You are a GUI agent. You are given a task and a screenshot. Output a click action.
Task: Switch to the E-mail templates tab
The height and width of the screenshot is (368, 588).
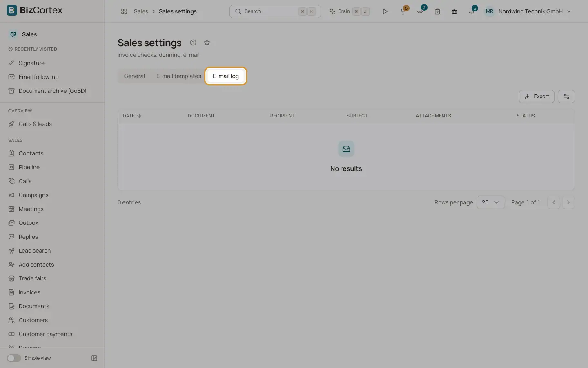[x=179, y=76]
